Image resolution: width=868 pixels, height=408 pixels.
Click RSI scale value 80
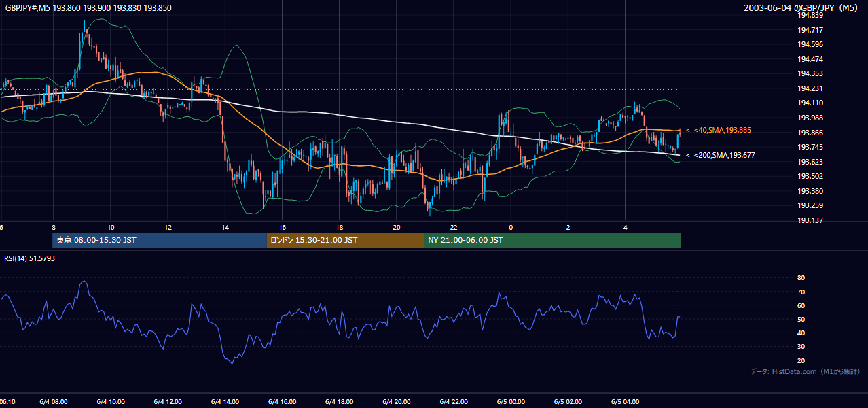[x=801, y=278]
